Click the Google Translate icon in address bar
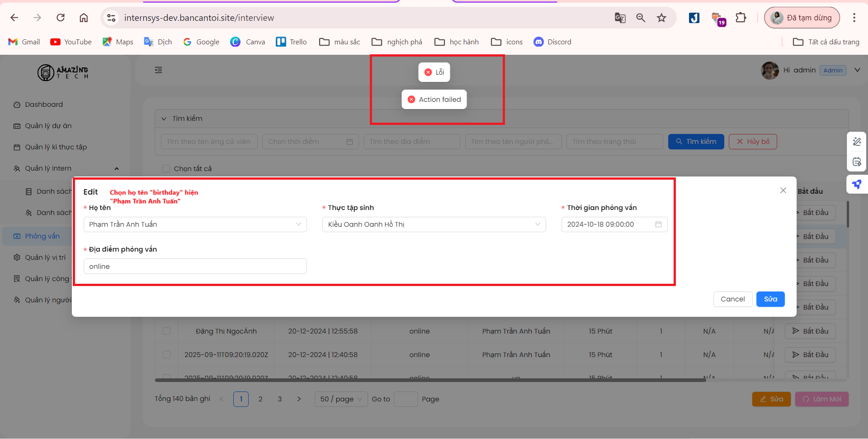Screen dimensions: 868x439 (x=620, y=18)
